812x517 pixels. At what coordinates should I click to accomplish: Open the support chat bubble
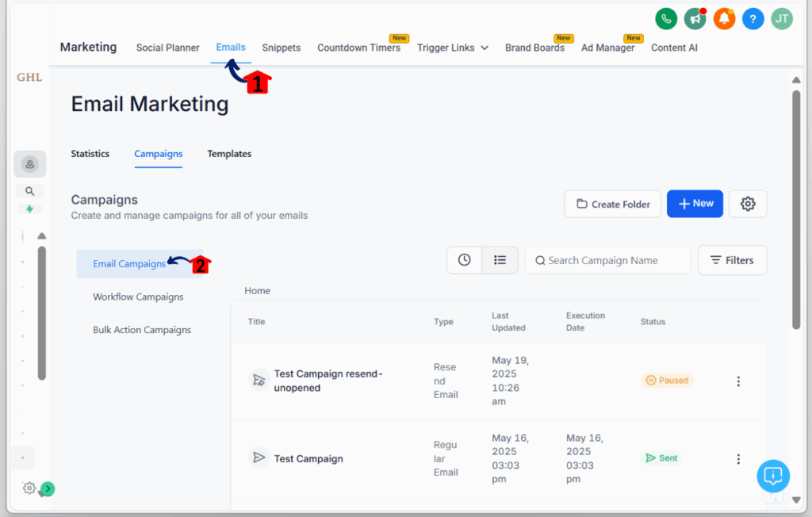point(773,476)
